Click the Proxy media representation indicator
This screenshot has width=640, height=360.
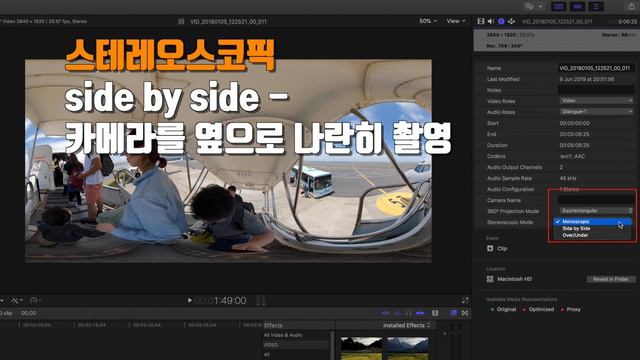[571, 309]
